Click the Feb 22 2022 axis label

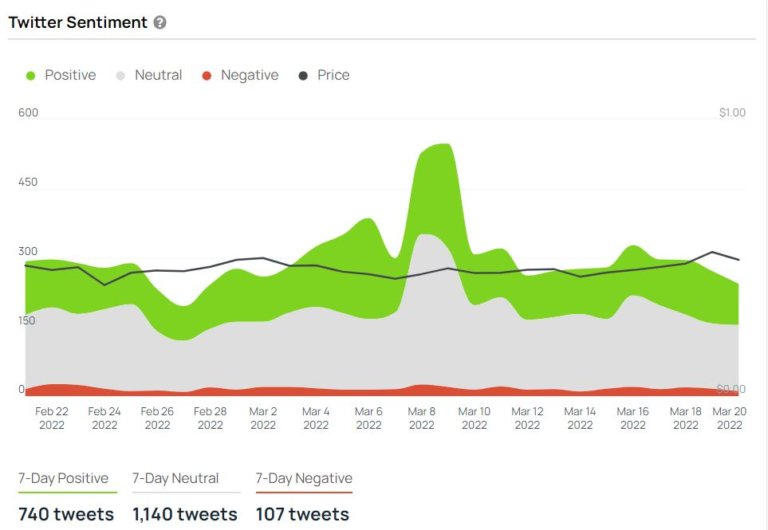click(51, 418)
